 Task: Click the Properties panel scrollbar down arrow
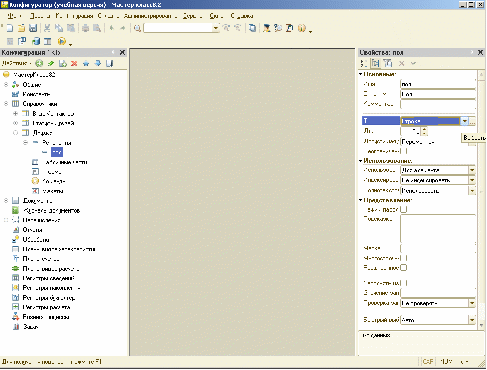click(481, 325)
